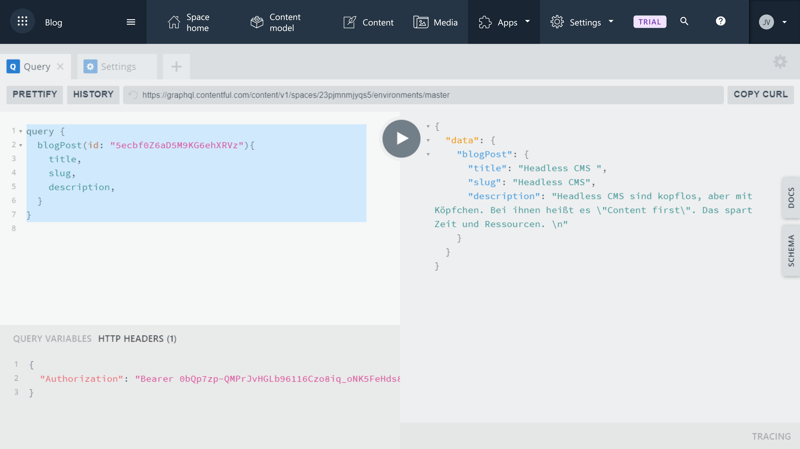This screenshot has height=449, width=800.
Task: Open the apps grid launcher icon
Action: 22,21
